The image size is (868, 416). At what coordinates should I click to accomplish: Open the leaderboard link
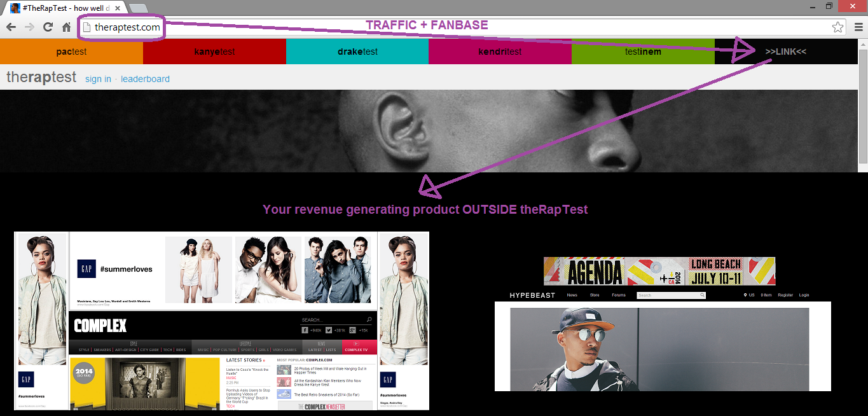[145, 79]
